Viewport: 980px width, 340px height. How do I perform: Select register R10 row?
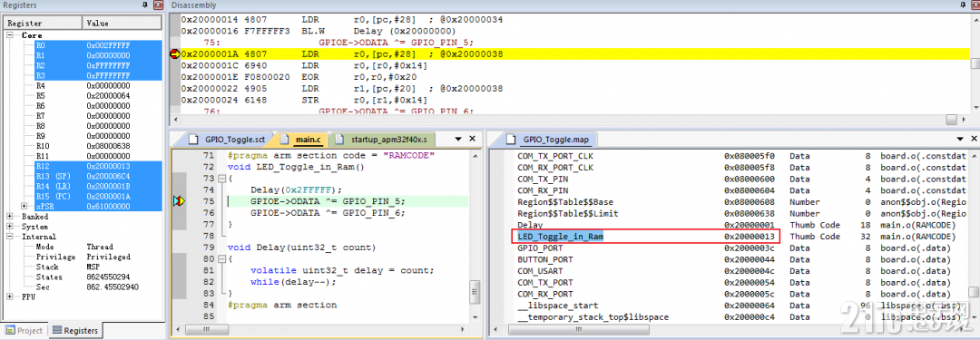pos(99,146)
